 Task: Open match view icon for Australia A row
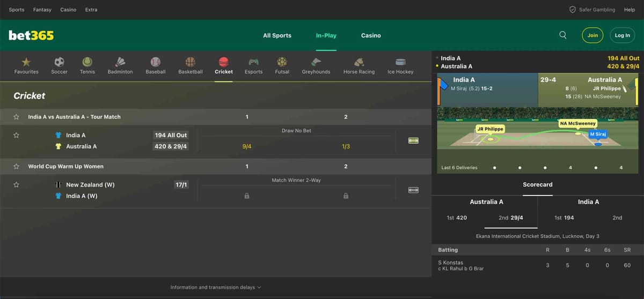(413, 140)
